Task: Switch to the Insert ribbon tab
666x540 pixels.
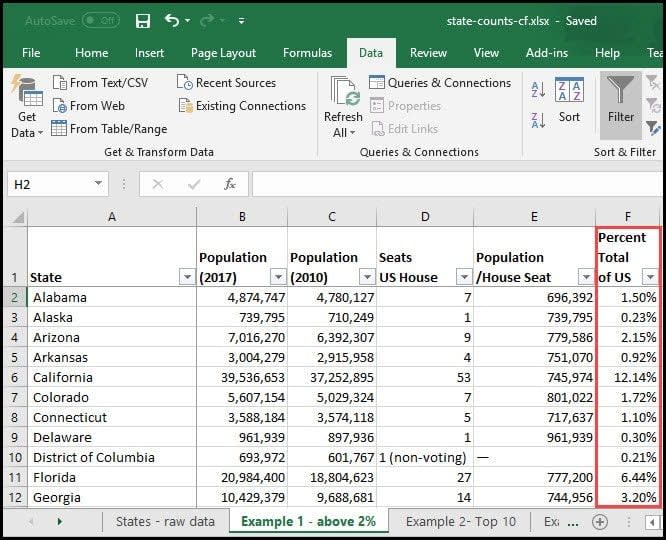Action: point(149,53)
